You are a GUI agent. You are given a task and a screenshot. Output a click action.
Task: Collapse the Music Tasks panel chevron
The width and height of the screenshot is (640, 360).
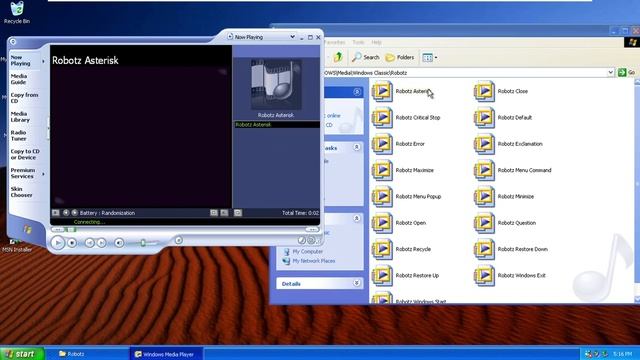tap(357, 92)
